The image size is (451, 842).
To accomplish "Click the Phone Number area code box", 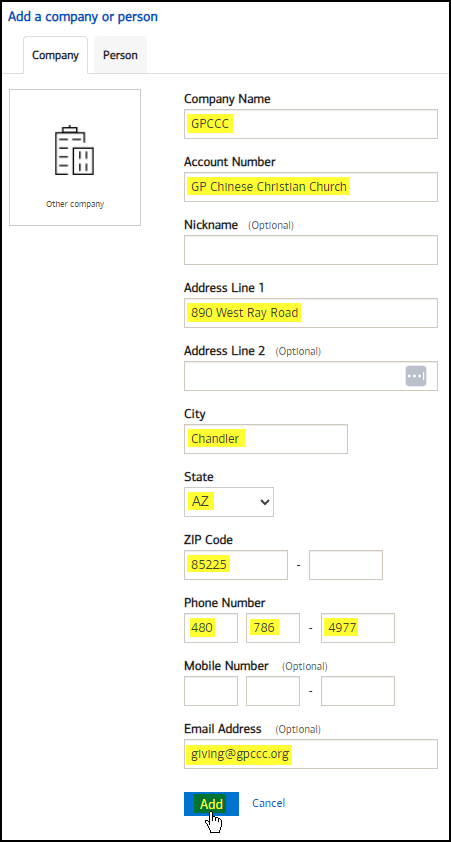I will 211,628.
